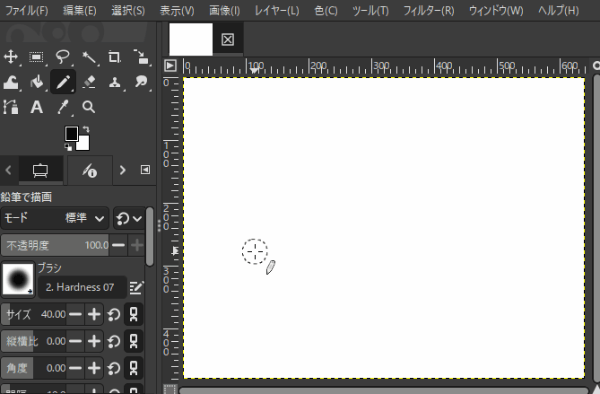Swap foreground and background colors
This screenshot has width=600, height=394.
pyautogui.click(x=86, y=129)
